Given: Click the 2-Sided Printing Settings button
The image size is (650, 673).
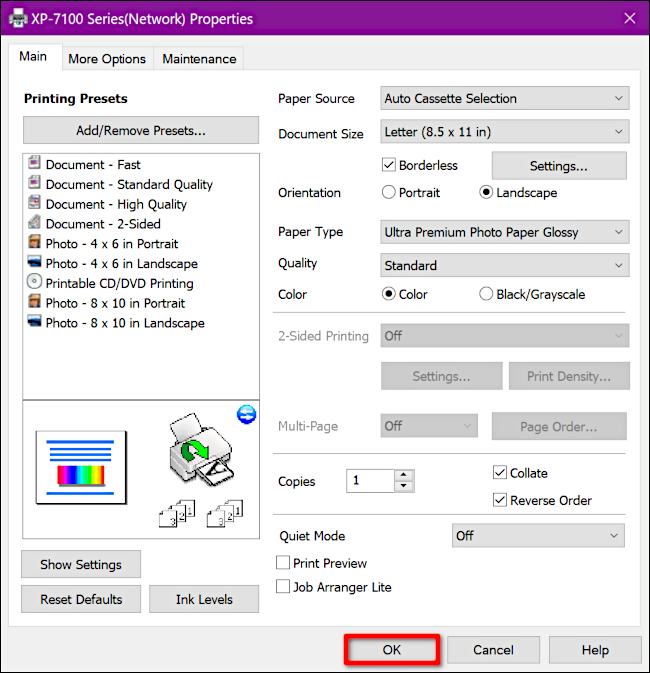Looking at the screenshot, I should (442, 376).
